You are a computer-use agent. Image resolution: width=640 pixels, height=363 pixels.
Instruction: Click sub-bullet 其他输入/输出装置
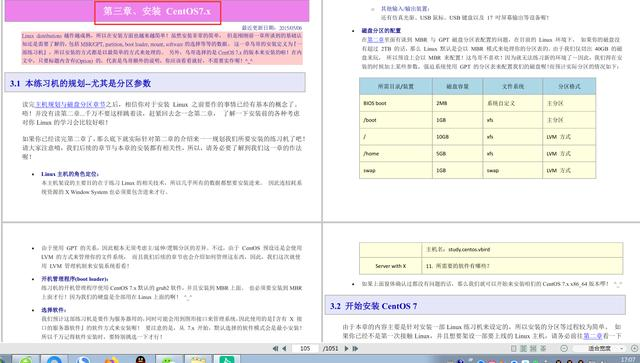(405, 9)
